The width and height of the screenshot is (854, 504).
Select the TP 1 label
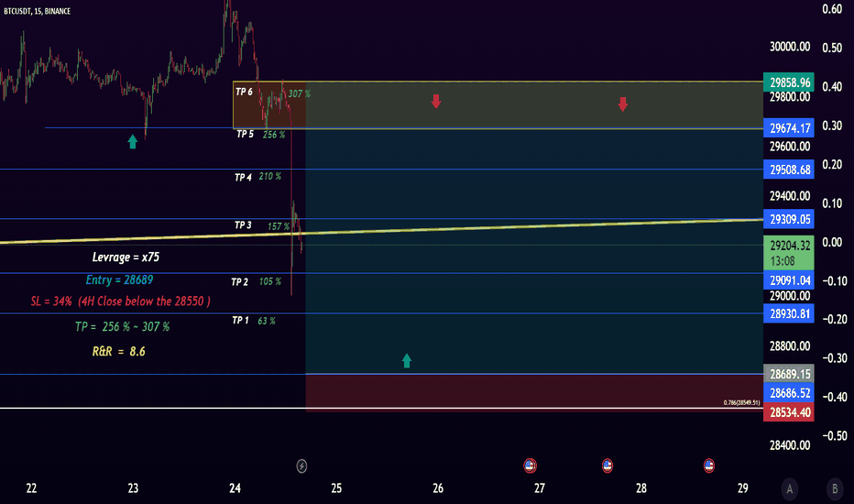coord(241,321)
